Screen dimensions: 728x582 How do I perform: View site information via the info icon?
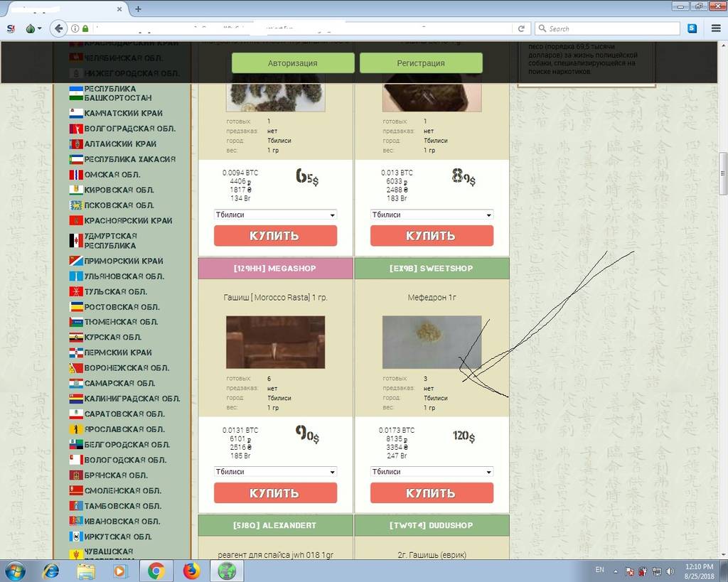coord(75,28)
